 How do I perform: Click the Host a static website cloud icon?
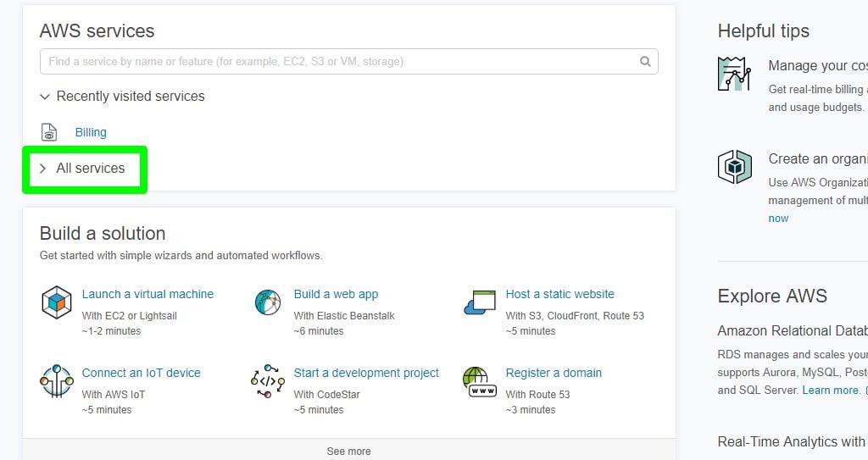(480, 302)
